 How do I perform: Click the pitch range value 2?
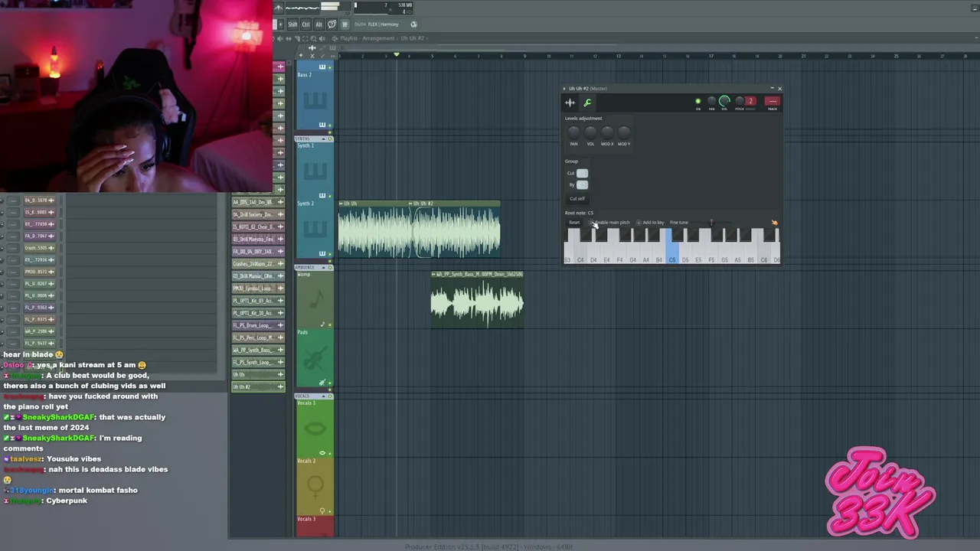750,101
